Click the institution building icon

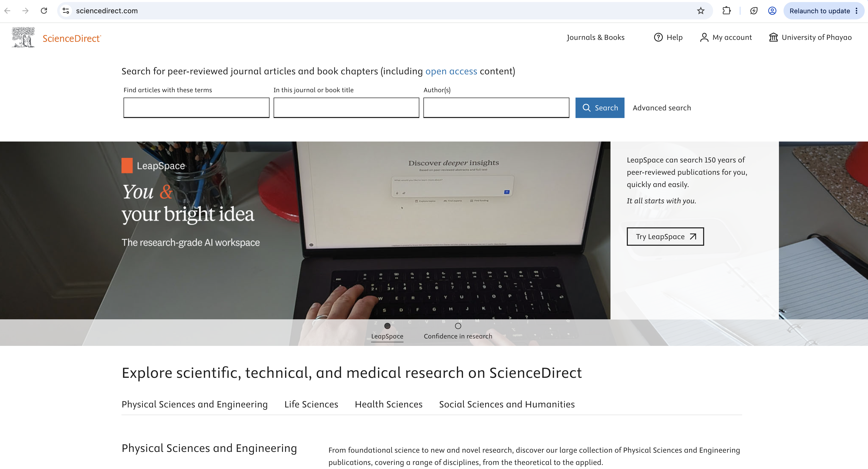tap(773, 38)
